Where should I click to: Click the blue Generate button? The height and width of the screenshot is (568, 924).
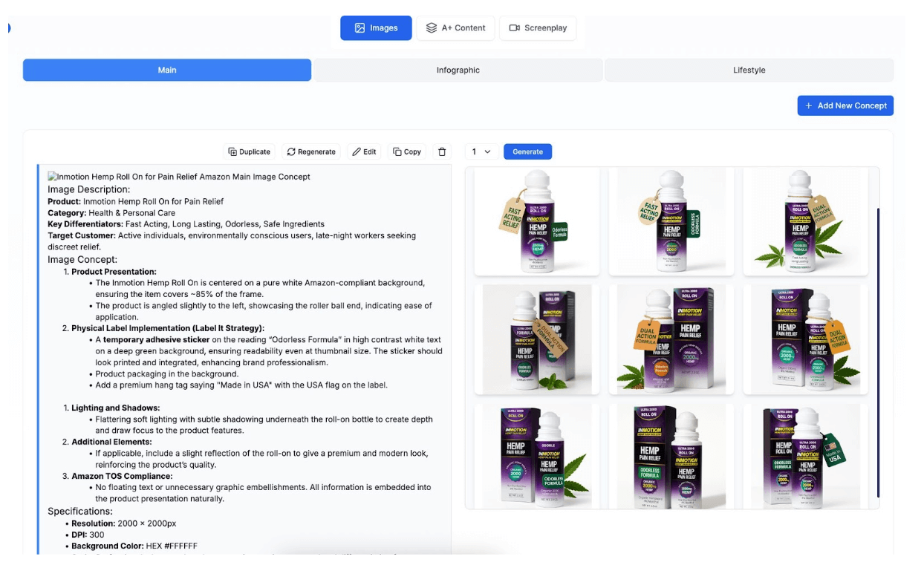tap(527, 151)
